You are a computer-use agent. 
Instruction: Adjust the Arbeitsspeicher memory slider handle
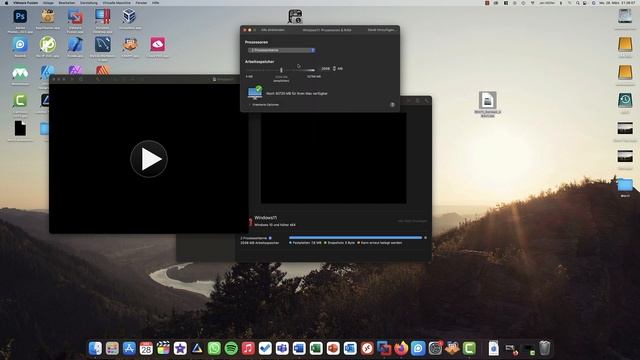click(281, 70)
